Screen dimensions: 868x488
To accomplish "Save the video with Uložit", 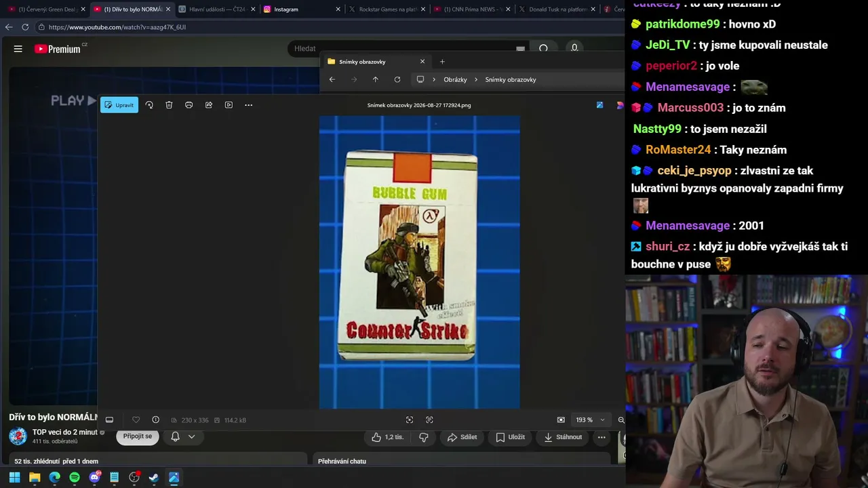I will [510, 437].
